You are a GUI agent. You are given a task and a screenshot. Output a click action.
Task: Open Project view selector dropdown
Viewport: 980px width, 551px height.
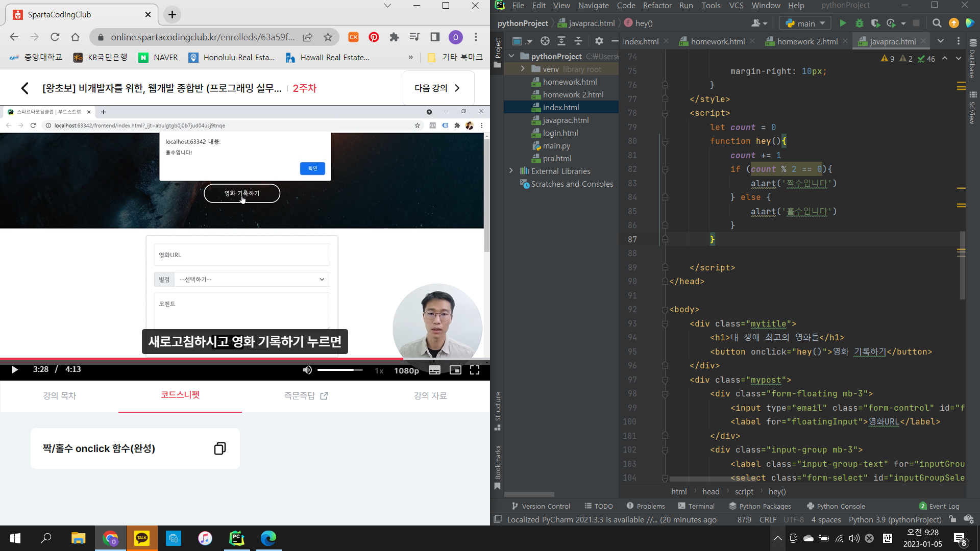pyautogui.click(x=522, y=41)
